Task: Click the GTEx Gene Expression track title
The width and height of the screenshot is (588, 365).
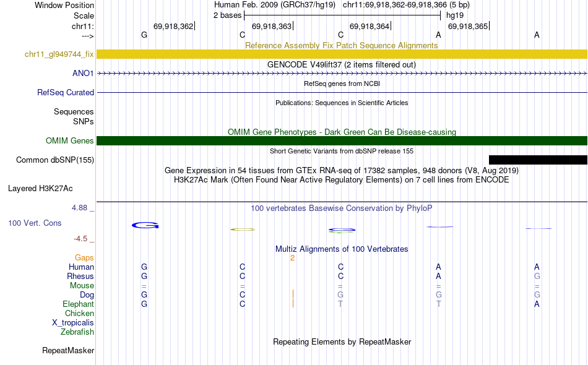Action: [342, 171]
